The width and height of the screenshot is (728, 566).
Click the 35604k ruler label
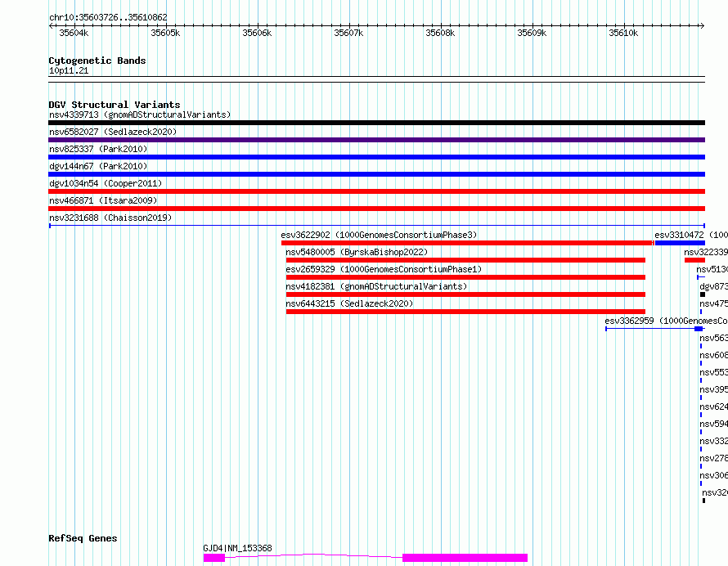tap(74, 33)
